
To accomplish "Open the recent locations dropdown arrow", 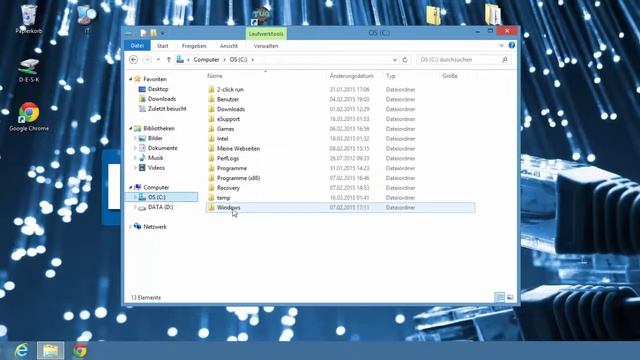I will pyautogui.click(x=158, y=60).
